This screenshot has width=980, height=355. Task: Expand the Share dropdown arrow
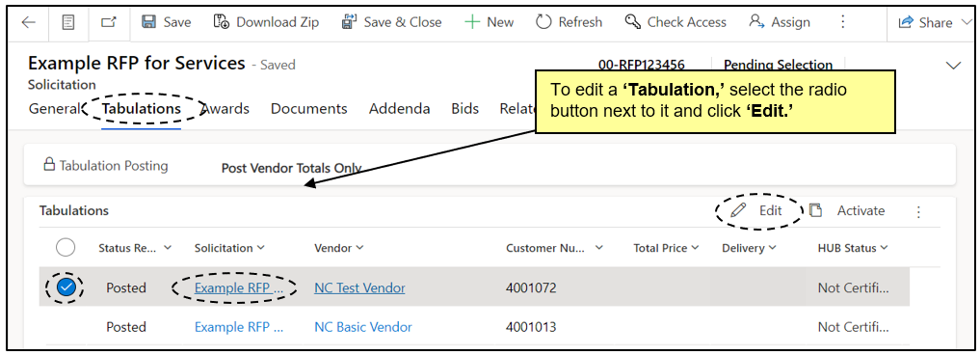pyautogui.click(x=965, y=23)
